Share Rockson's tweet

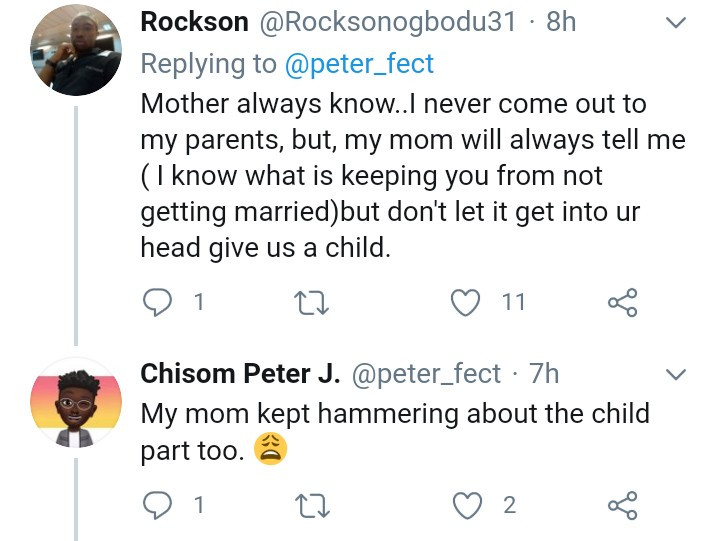(x=622, y=302)
